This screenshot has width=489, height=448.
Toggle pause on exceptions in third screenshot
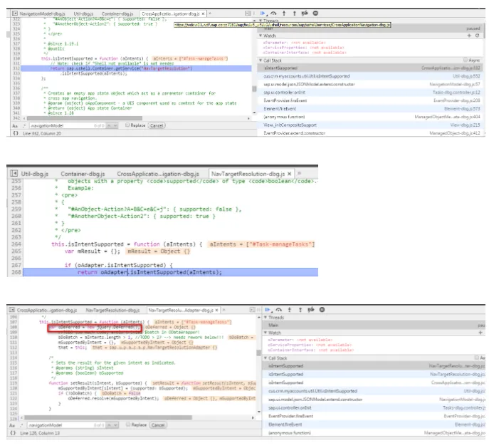322,310
